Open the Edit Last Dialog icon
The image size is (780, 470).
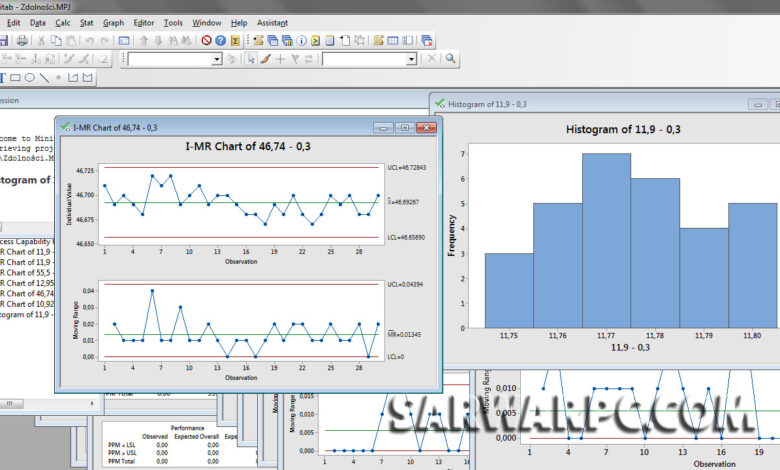pyautogui.click(x=124, y=41)
